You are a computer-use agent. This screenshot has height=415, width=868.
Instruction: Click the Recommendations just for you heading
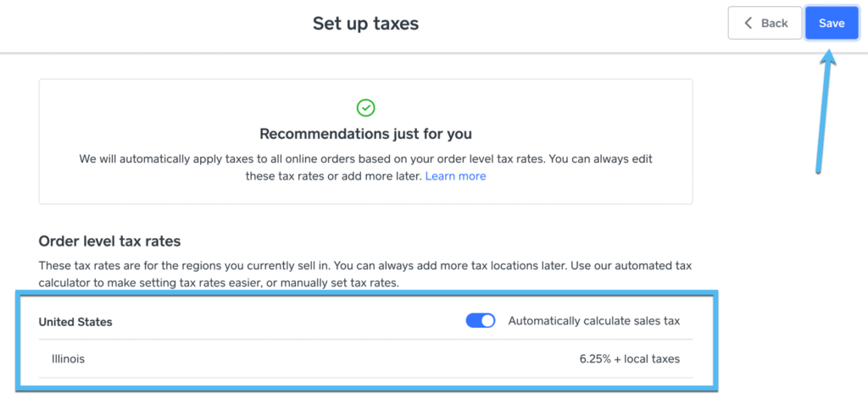point(365,134)
